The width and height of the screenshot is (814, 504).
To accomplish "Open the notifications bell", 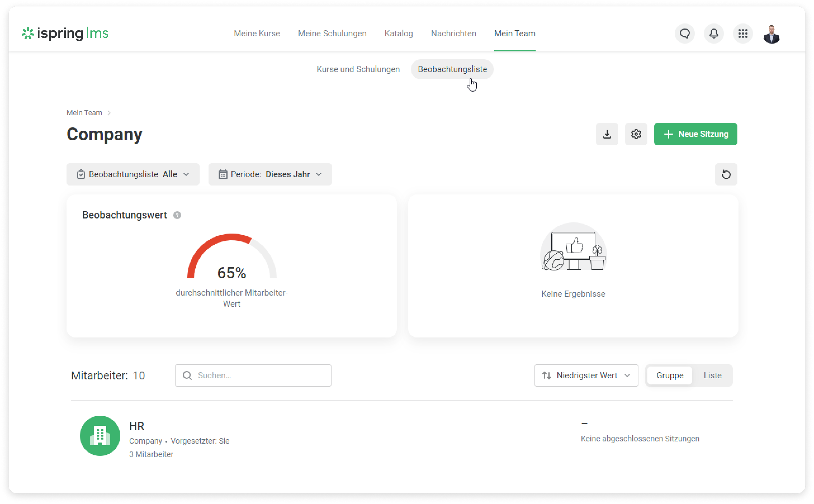I will (x=714, y=34).
